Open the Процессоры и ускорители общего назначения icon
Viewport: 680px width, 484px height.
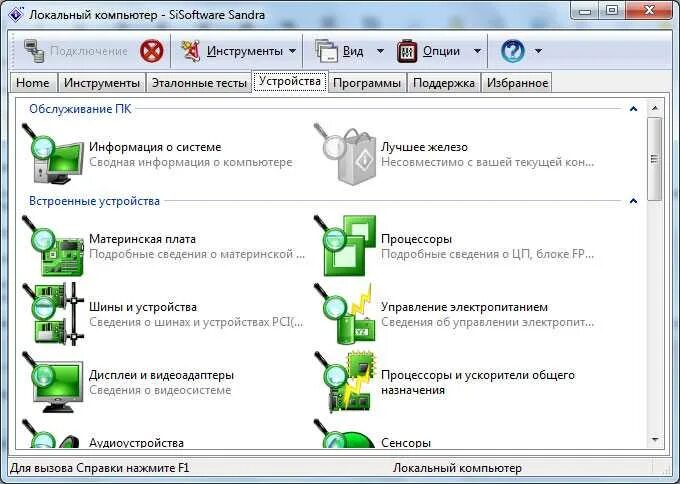[345, 382]
